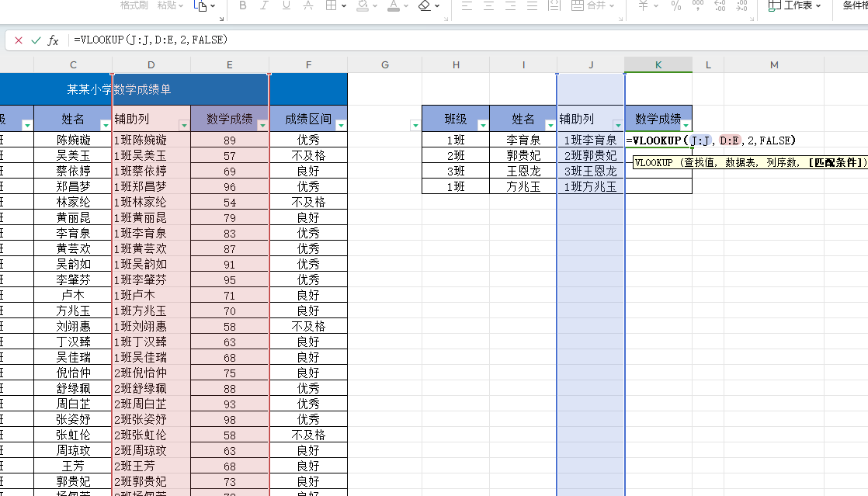Screen dimensions: 868x496
Task: Open filter dropdown for 成绩区间
Action: pos(341,126)
